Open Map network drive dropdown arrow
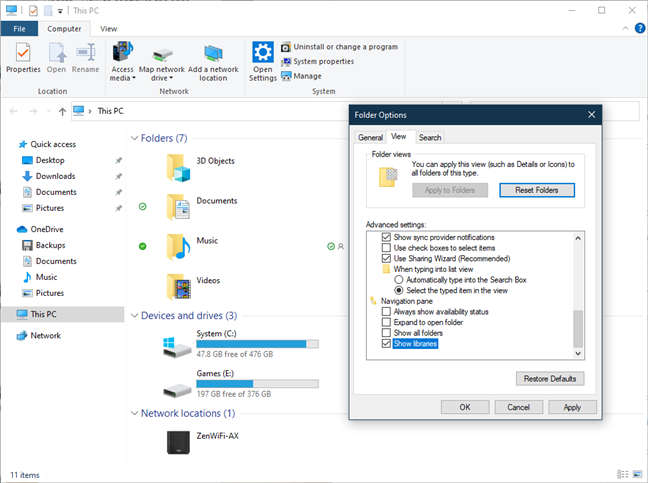 click(171, 78)
